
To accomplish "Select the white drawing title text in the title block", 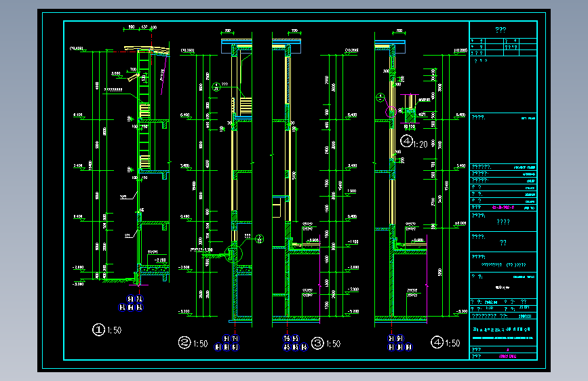I will point(503,287).
